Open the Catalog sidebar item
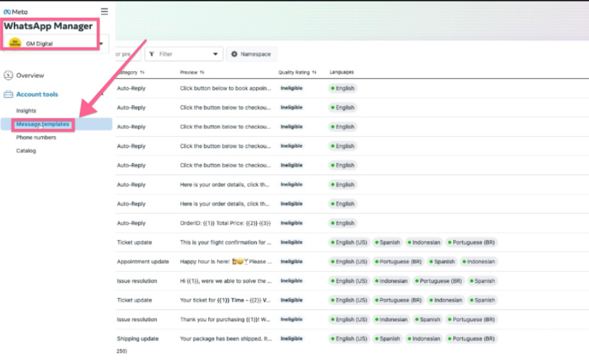Image resolution: width=589 pixels, height=364 pixels. click(26, 151)
